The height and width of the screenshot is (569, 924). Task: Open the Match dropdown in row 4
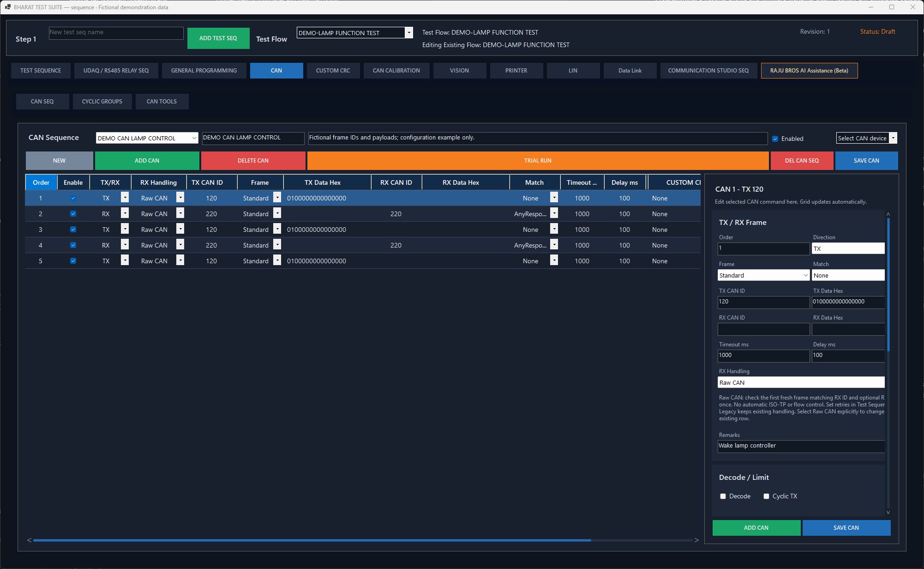coord(554,245)
